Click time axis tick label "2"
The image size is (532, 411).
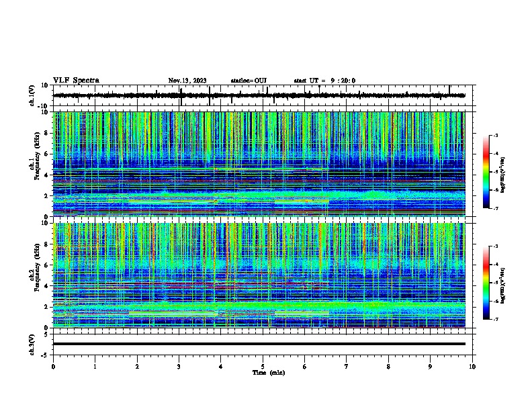[x=137, y=367]
